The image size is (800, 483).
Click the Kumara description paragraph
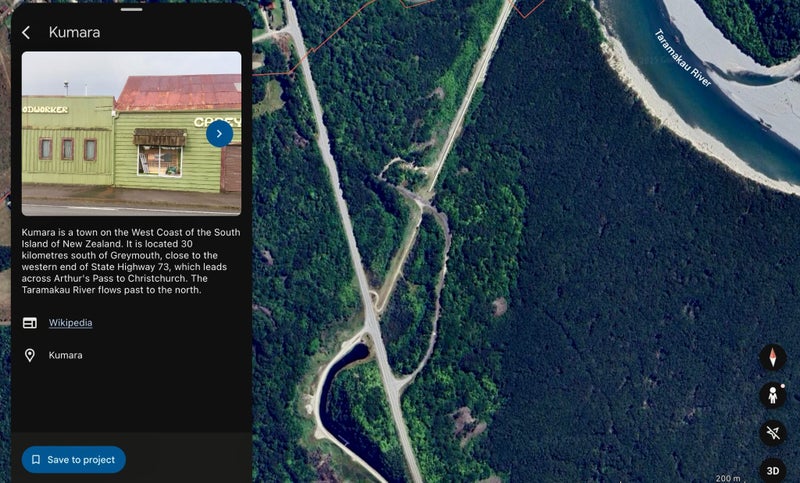(131, 261)
